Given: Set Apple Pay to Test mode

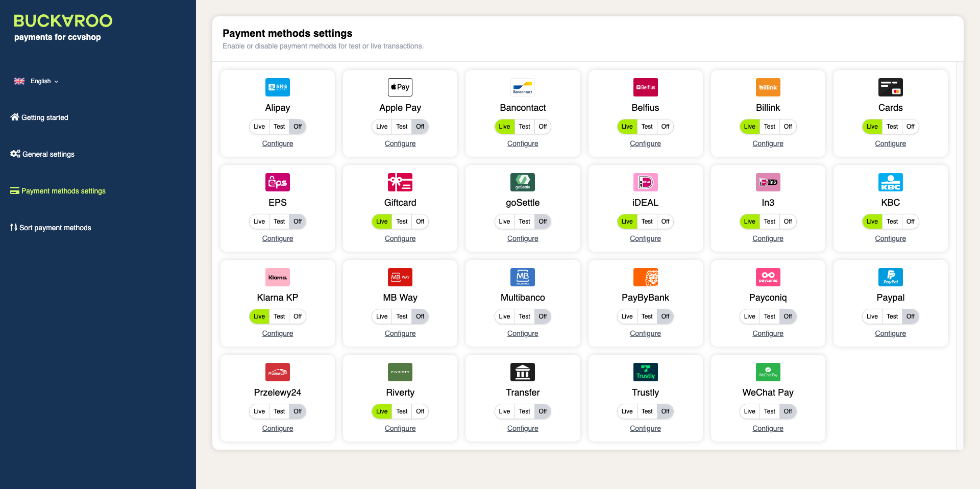Looking at the screenshot, I should [x=402, y=127].
